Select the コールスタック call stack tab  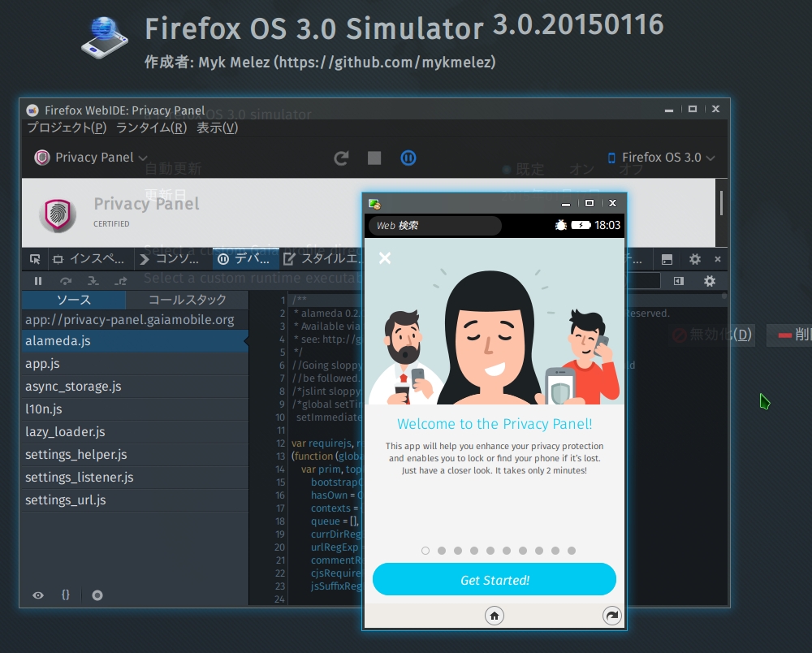click(x=187, y=300)
